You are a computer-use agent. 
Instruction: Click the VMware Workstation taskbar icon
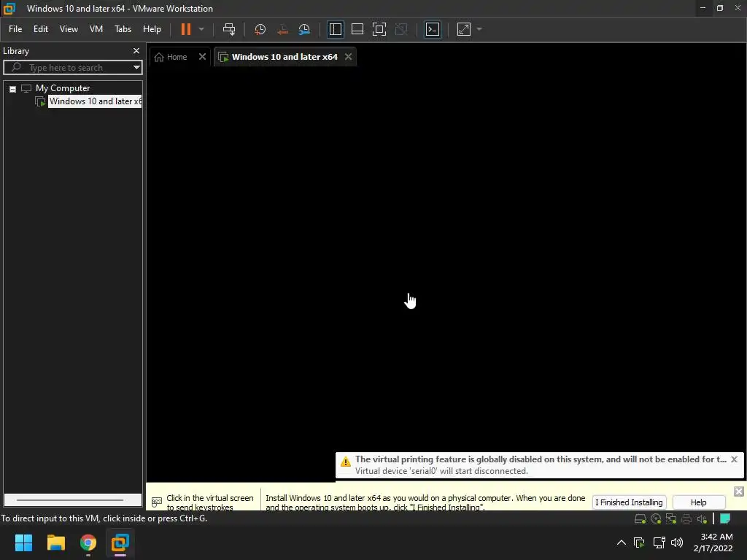click(x=120, y=542)
